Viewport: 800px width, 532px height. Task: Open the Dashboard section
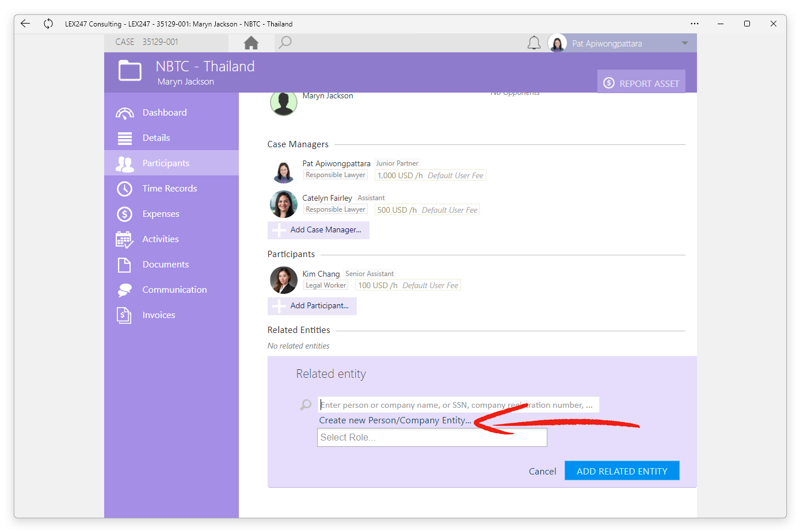(172, 113)
